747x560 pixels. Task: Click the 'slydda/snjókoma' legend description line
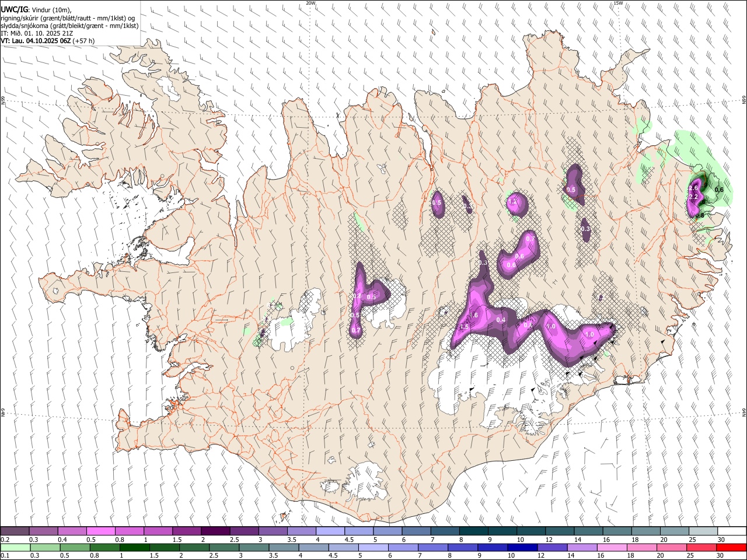pyautogui.click(x=69, y=26)
